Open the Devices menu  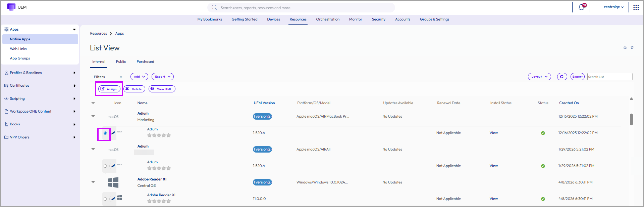(x=273, y=19)
